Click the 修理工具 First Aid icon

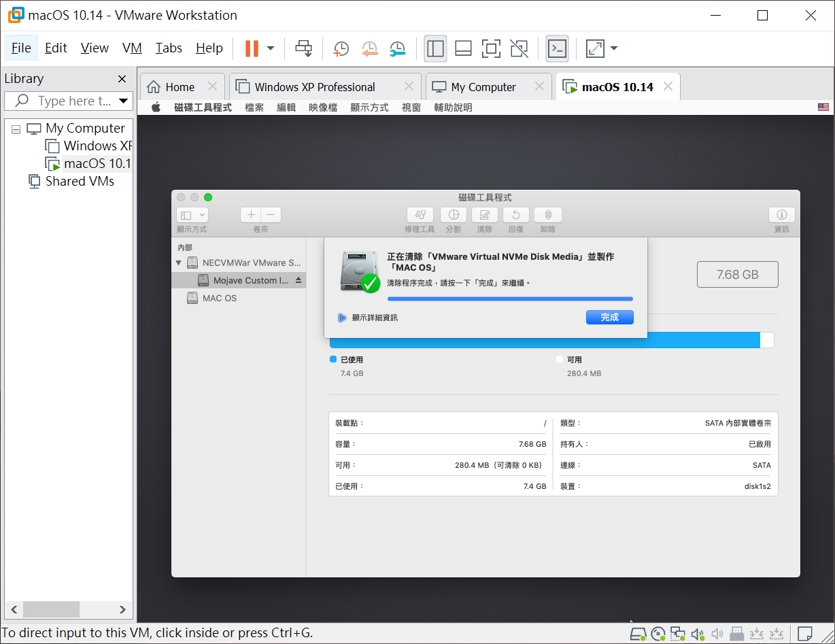(420, 215)
